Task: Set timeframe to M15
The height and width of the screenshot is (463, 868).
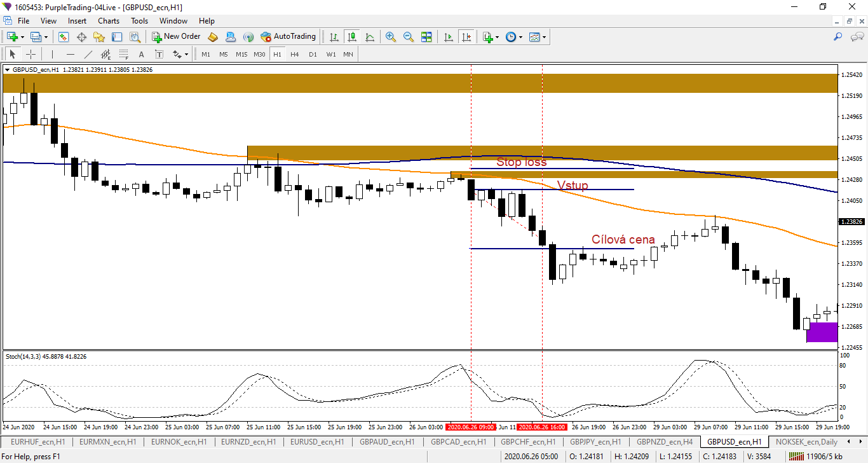Action: tap(241, 54)
